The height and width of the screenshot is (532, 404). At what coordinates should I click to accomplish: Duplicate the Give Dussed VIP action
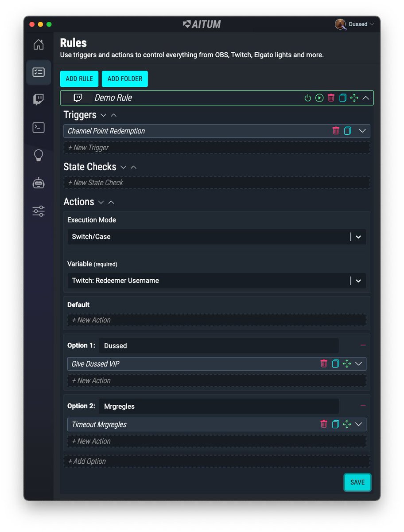335,364
